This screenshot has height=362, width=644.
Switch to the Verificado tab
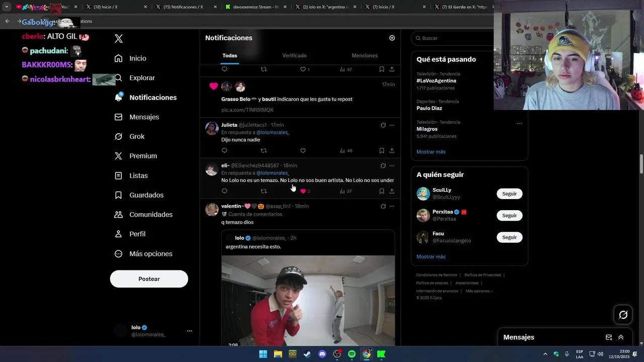click(x=294, y=56)
